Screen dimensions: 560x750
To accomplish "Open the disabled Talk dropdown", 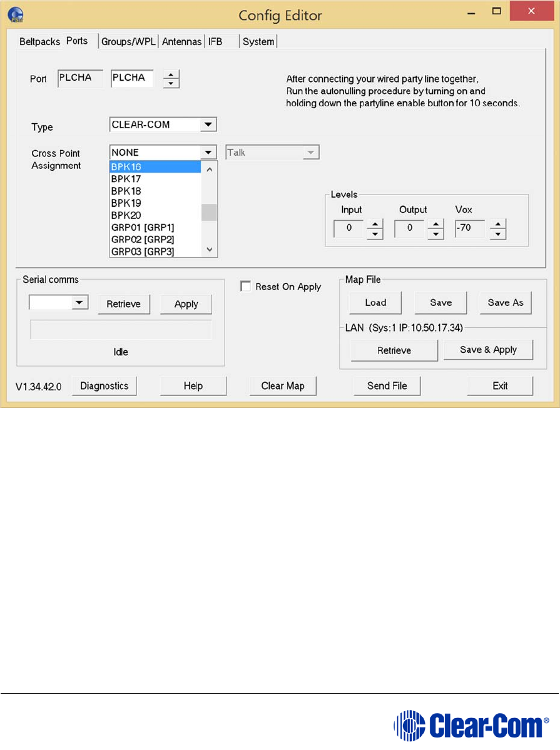I will coord(272,152).
